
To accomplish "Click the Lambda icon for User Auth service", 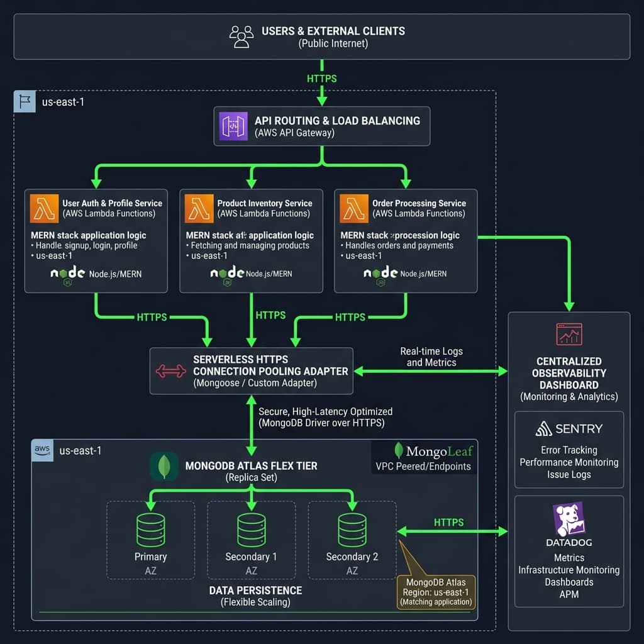I will (45, 208).
